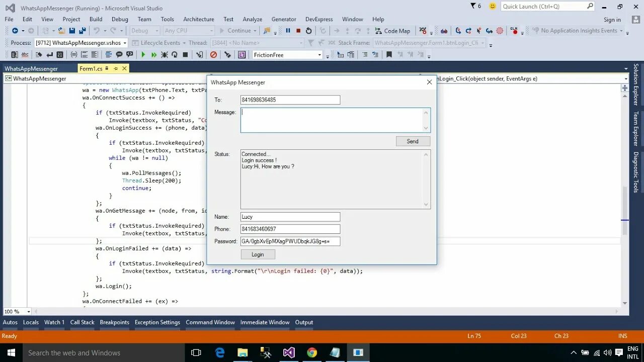
Task: Click the red CLR record icon
Action: click(514, 31)
